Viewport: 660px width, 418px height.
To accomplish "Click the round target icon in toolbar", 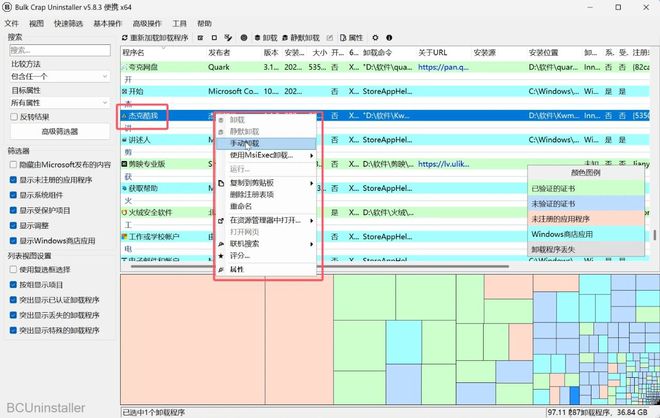I will pyautogui.click(x=244, y=38).
